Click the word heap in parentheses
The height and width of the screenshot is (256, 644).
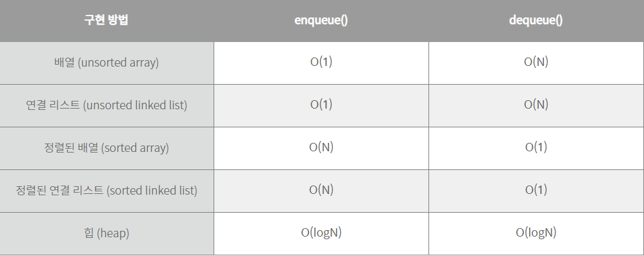(113, 233)
